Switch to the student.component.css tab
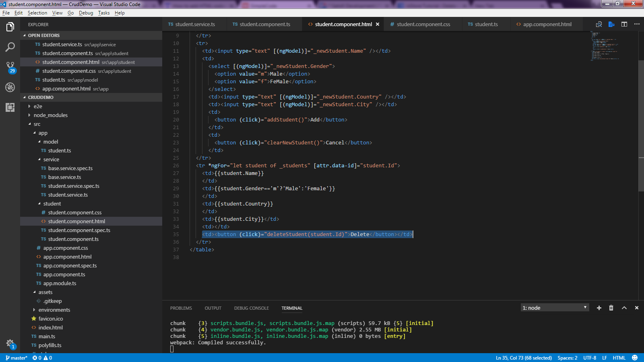Screen dimensions: 644x362 pos(422,24)
